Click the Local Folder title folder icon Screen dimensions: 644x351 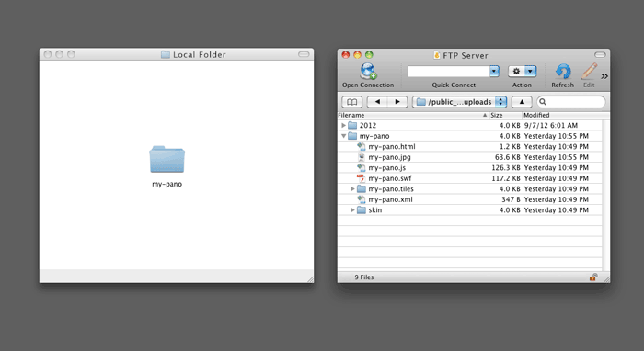coord(166,54)
